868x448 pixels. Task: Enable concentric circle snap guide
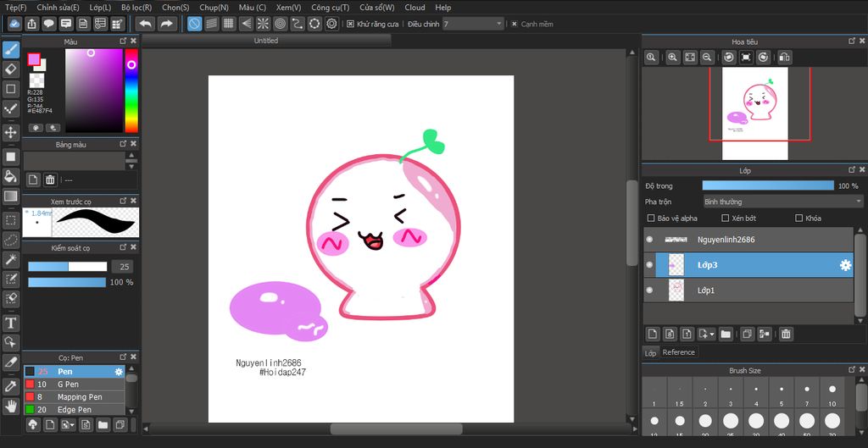pos(280,24)
